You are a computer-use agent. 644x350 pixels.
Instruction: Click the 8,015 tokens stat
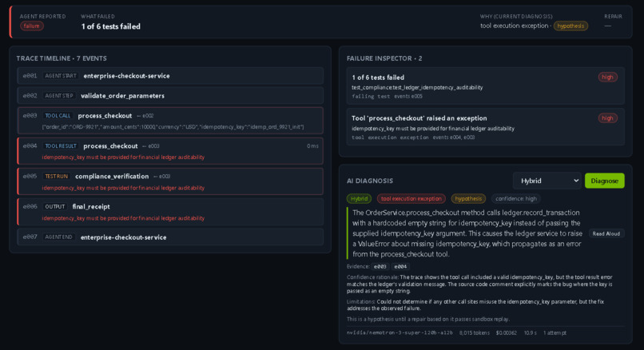(x=474, y=332)
